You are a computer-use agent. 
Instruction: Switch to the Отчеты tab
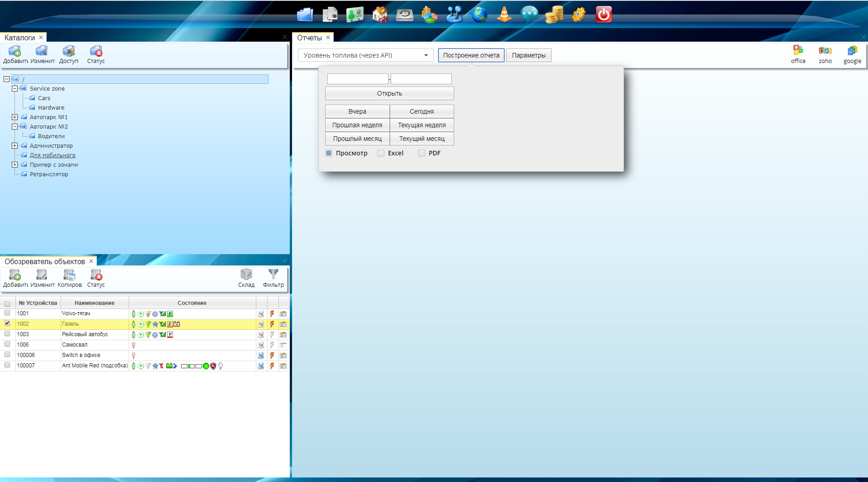click(309, 38)
